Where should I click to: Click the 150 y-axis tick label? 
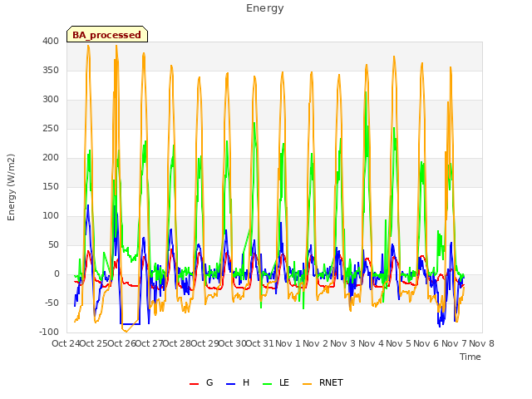coord(51,186)
